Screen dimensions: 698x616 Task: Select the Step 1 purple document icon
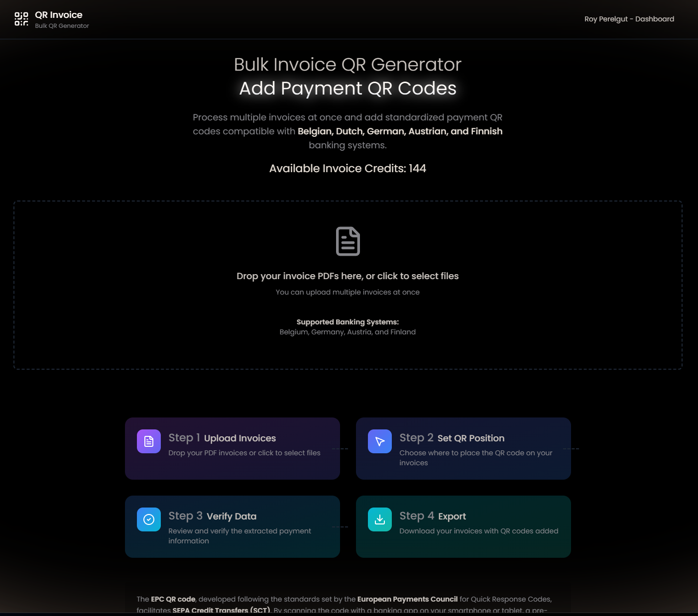tap(148, 441)
